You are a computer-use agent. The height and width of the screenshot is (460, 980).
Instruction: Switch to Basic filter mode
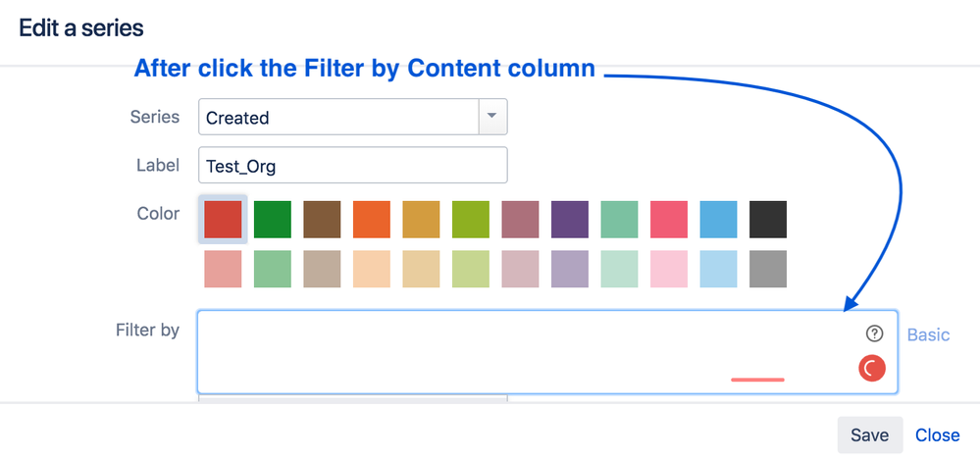[x=928, y=335]
